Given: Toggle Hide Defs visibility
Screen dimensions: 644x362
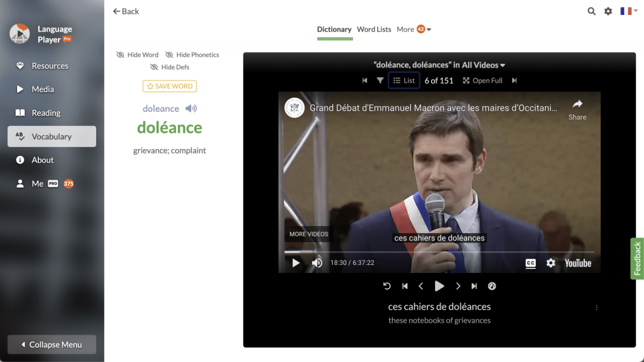Looking at the screenshot, I should pyautogui.click(x=170, y=67).
